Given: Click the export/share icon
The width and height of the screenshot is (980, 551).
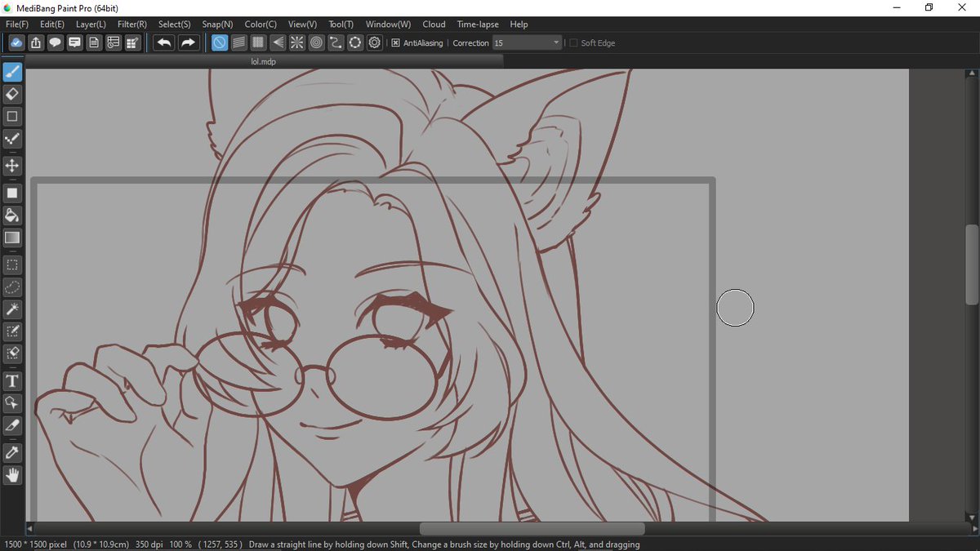Looking at the screenshot, I should 36,42.
